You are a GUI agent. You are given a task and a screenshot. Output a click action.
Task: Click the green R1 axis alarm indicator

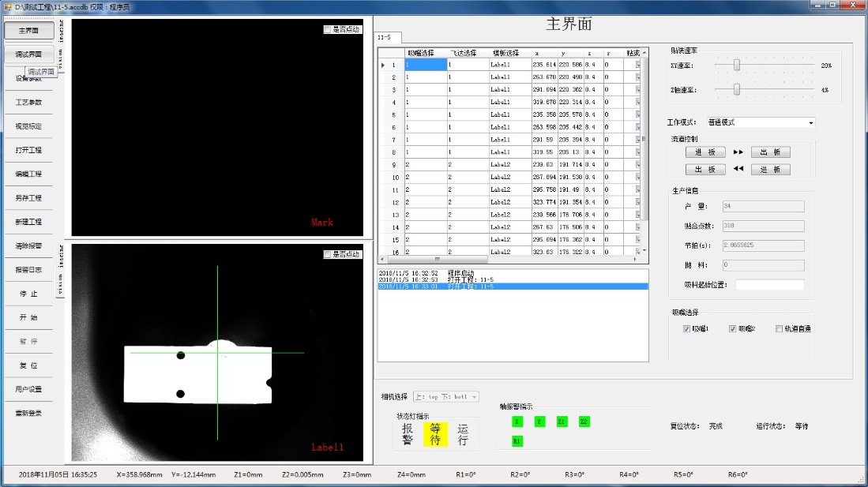[x=517, y=440]
